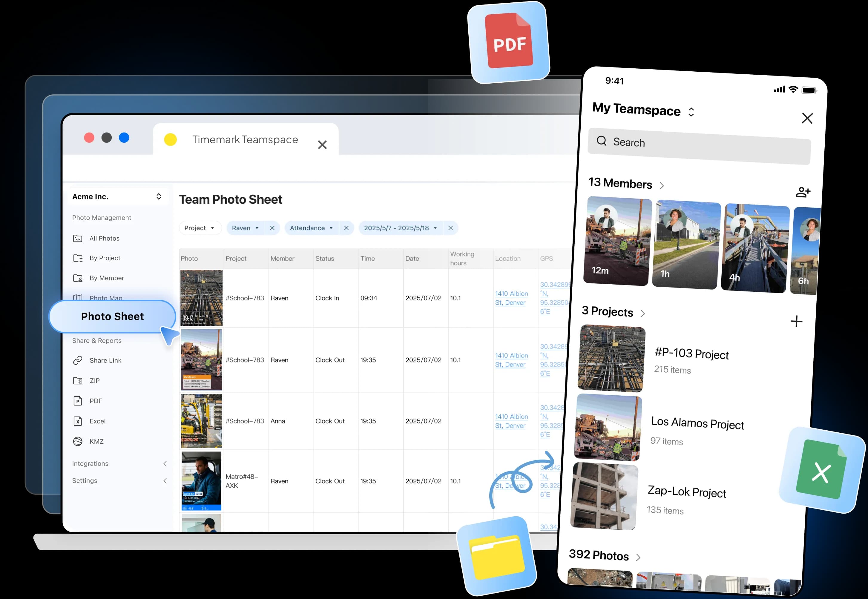Expand the Settings section

point(119,481)
